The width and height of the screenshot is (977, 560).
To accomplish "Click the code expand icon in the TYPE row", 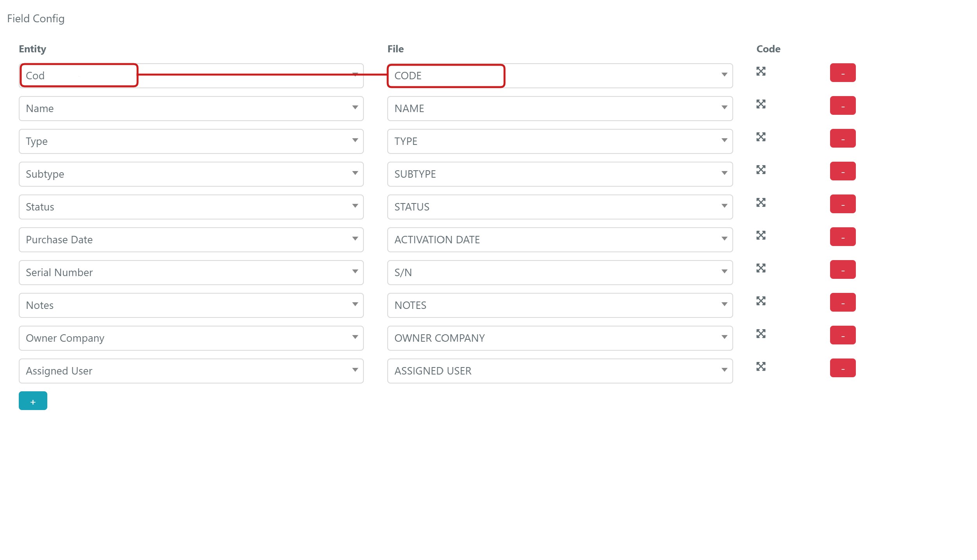I will [760, 137].
